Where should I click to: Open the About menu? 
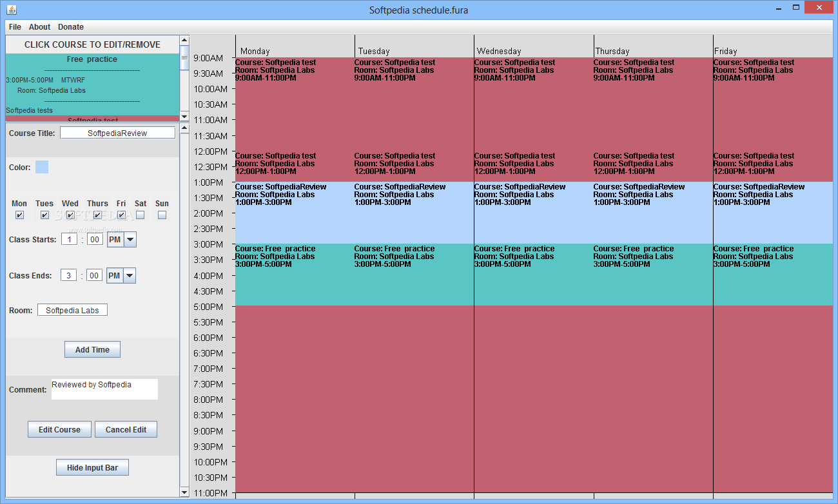tap(39, 27)
